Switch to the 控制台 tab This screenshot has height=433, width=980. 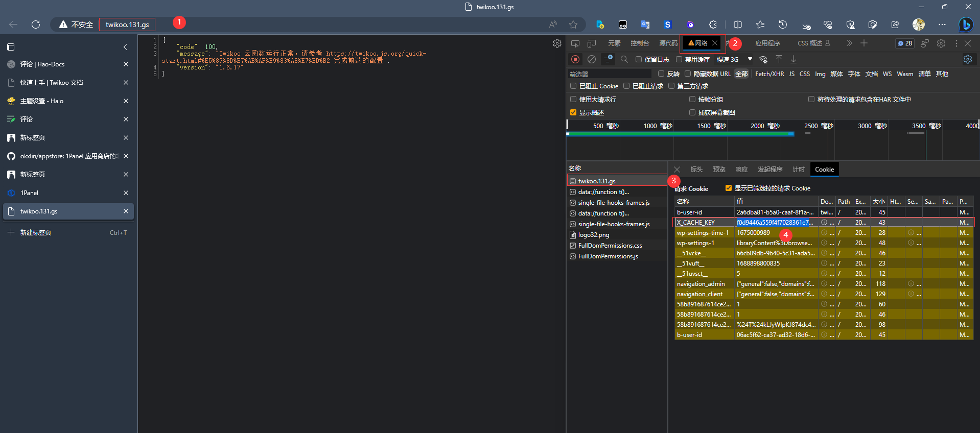click(x=640, y=43)
